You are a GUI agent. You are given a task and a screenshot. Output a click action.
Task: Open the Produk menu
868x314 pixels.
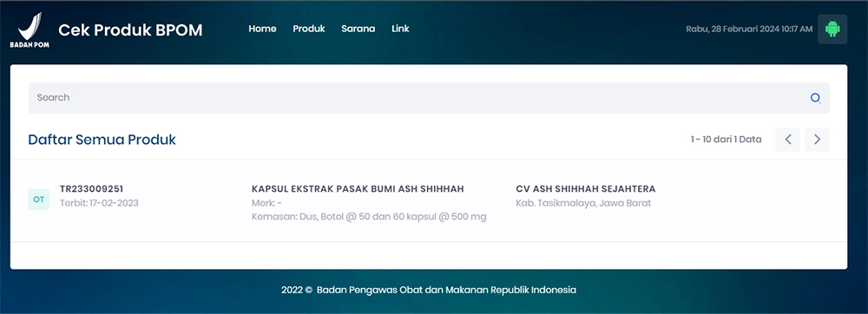(309, 29)
